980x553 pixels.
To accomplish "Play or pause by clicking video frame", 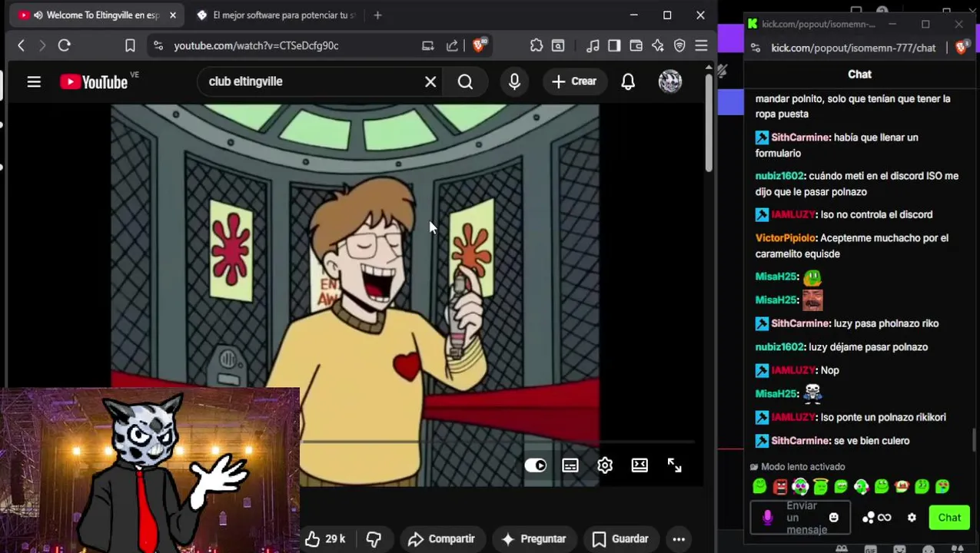I will pyautogui.click(x=354, y=295).
